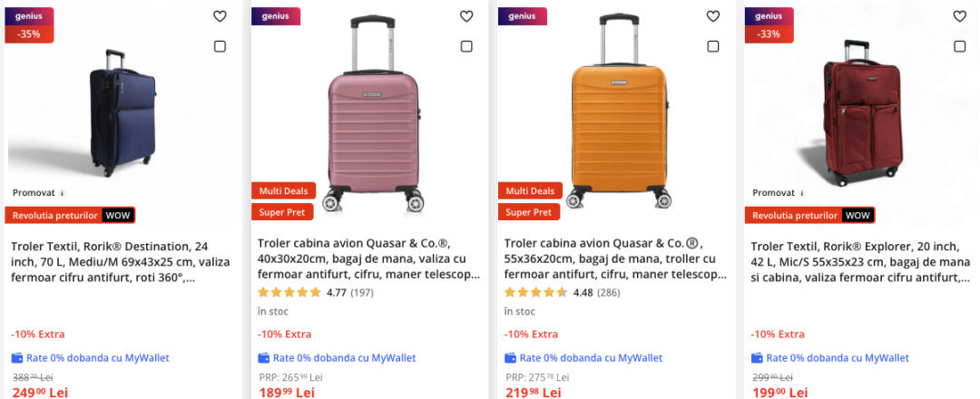
Task: Open info icon beside red troler's Promovat
Action: point(802,193)
